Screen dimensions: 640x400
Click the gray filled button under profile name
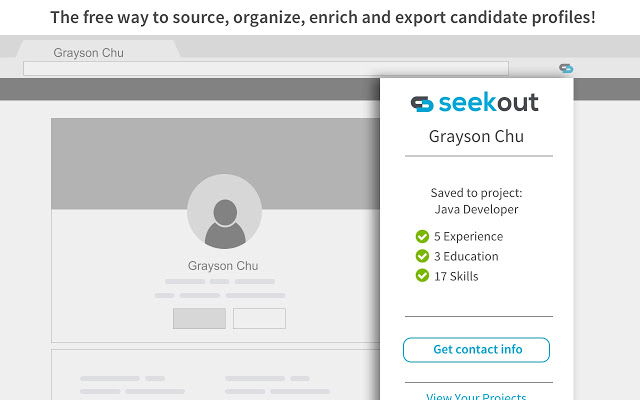(x=199, y=318)
